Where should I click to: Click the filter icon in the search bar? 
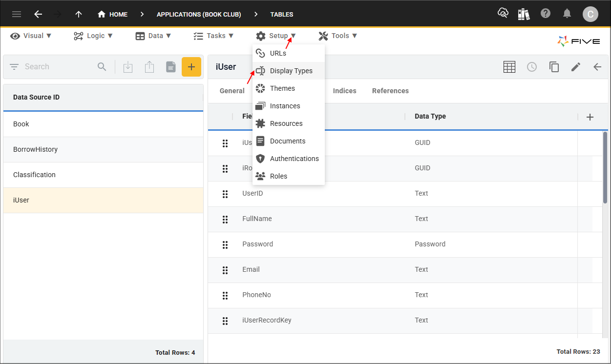(14, 67)
